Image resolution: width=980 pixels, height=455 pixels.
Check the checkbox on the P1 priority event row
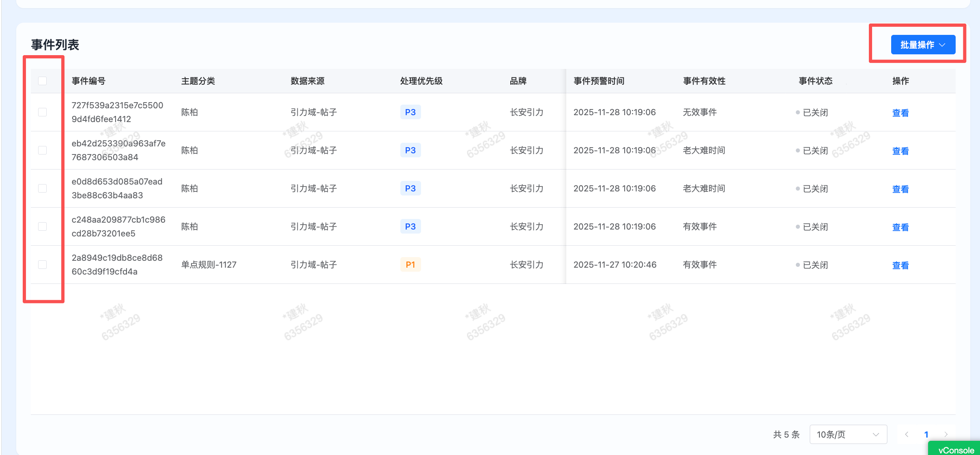pyautogui.click(x=43, y=264)
